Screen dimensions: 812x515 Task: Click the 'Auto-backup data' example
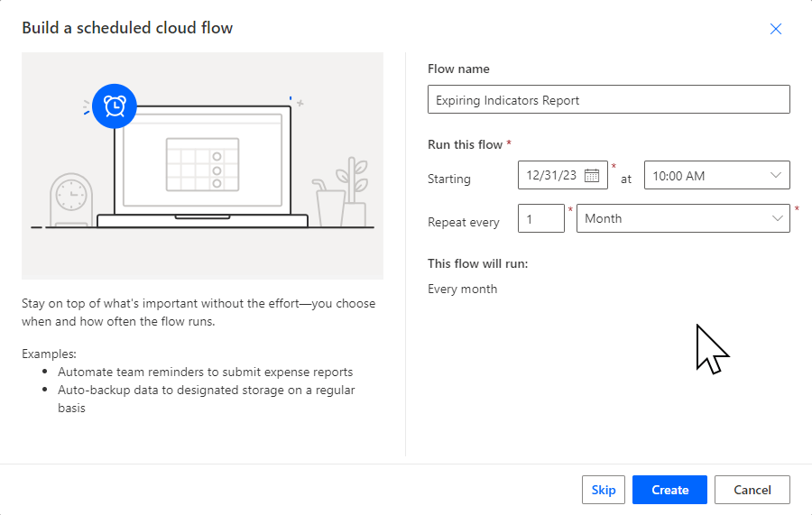206,391
